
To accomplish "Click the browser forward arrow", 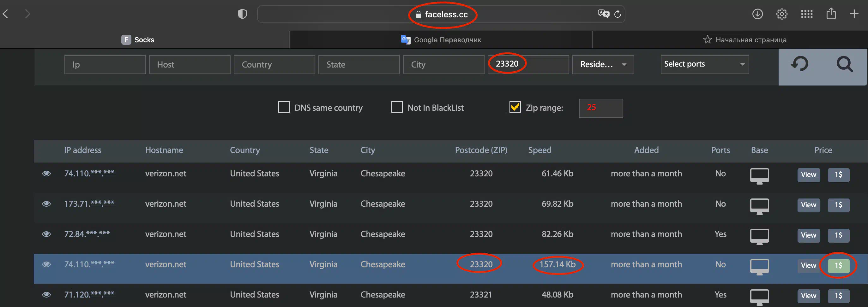I will 27,14.
